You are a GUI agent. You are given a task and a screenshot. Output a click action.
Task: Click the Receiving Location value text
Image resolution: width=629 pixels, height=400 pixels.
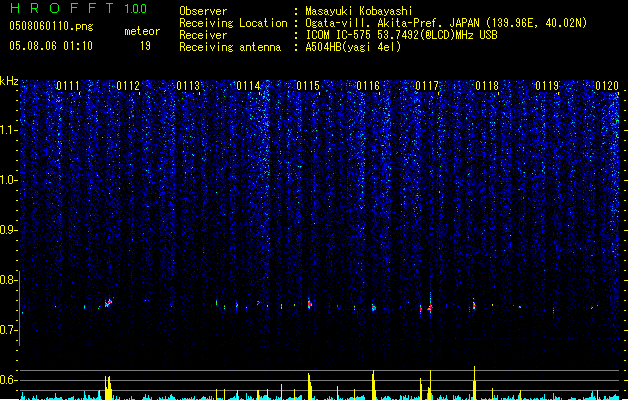coord(446,23)
